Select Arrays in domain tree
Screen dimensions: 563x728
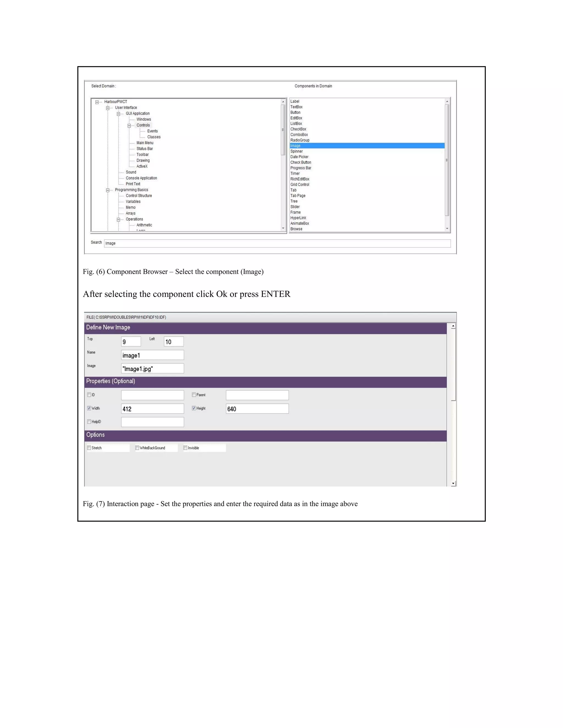(x=130, y=213)
